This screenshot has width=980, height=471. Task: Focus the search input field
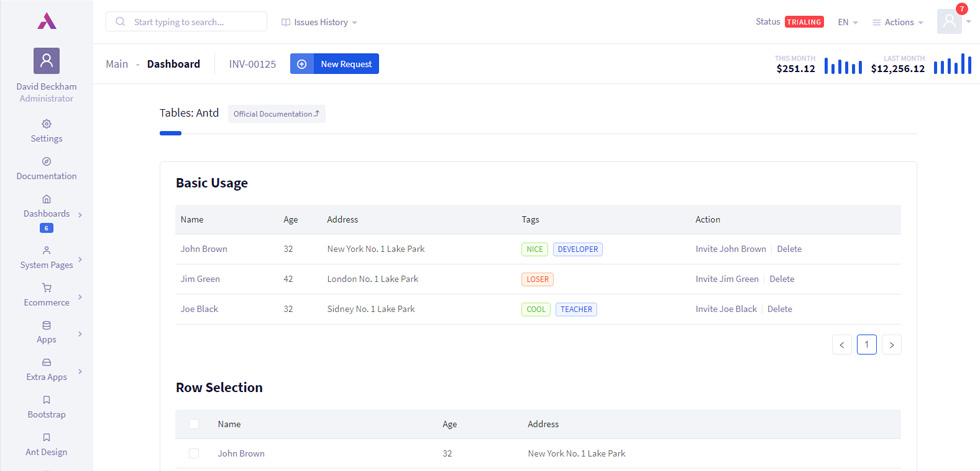click(x=186, y=22)
